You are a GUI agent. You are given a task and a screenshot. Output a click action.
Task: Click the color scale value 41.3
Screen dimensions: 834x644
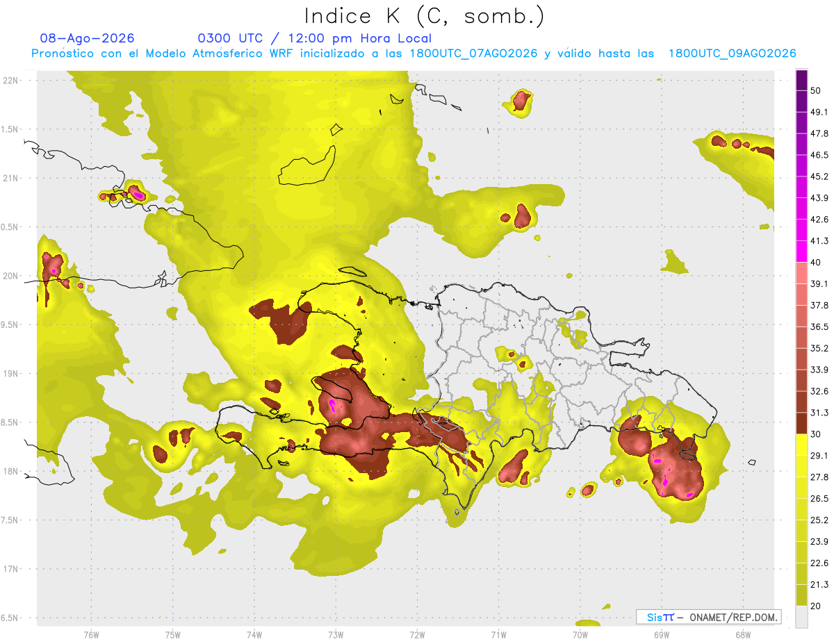coord(820,241)
